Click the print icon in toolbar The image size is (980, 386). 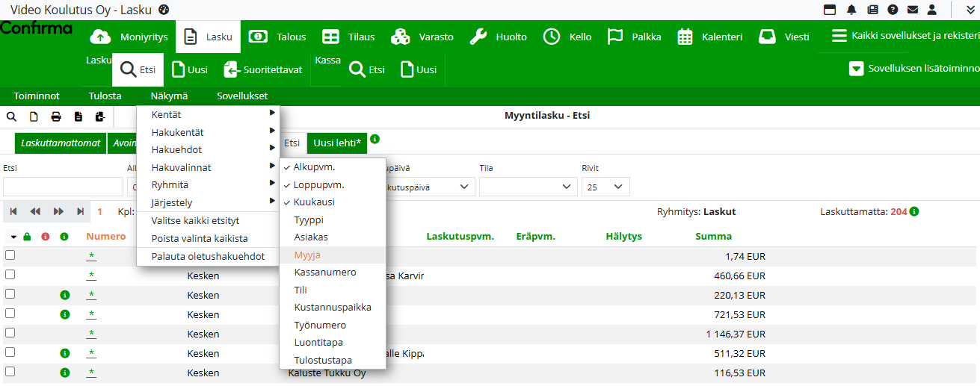(x=56, y=116)
